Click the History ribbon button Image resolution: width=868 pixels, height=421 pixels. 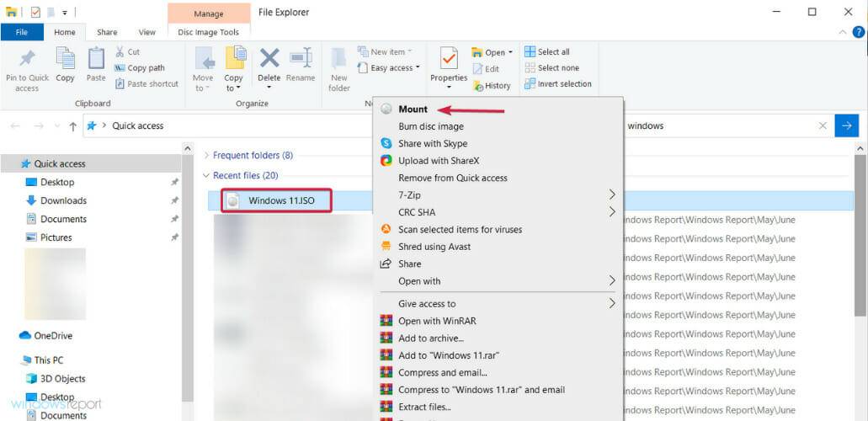click(492, 86)
